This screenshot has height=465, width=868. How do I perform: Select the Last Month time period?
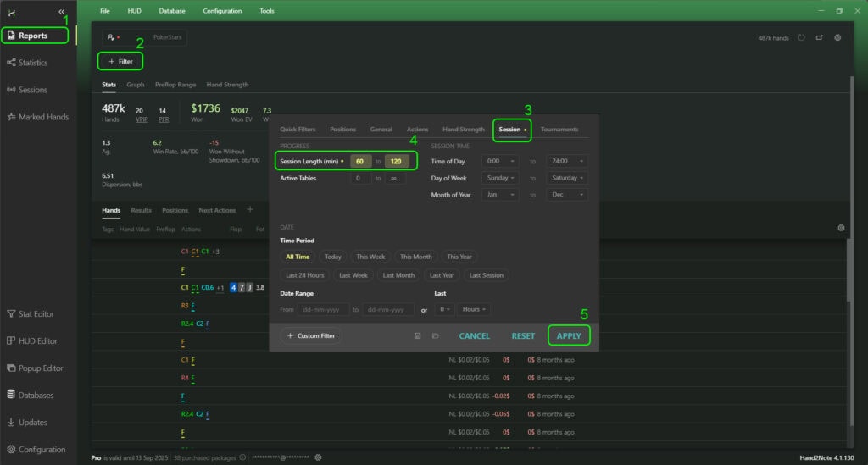[398, 275]
